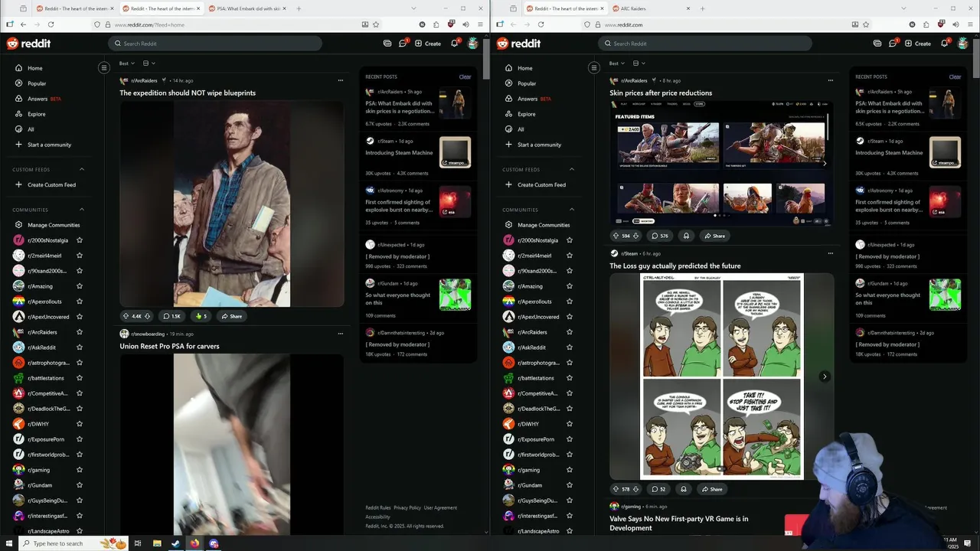
Task: Open Best sort dropdown in PSA-tab window
Action: pos(126,64)
